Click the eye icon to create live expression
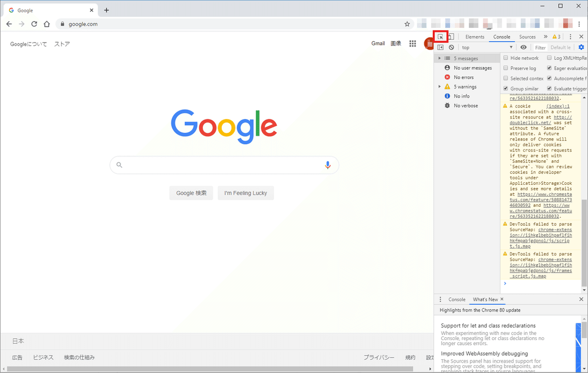Screen dimensions: 588x373 coord(523,47)
